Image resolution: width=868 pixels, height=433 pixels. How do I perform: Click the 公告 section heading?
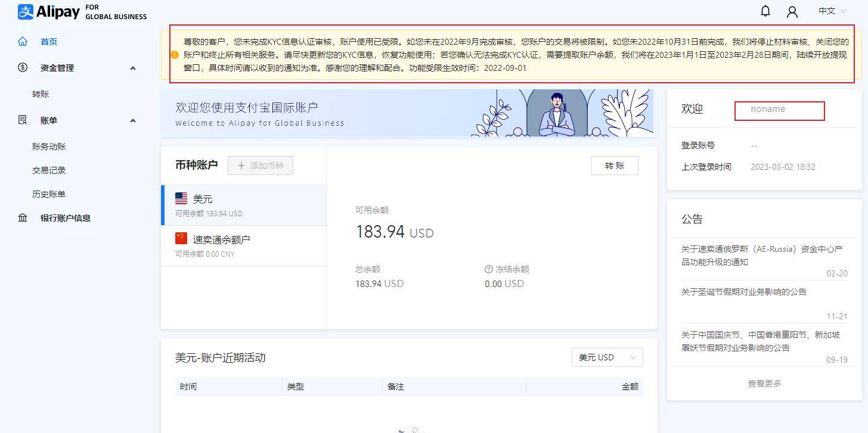pos(692,219)
